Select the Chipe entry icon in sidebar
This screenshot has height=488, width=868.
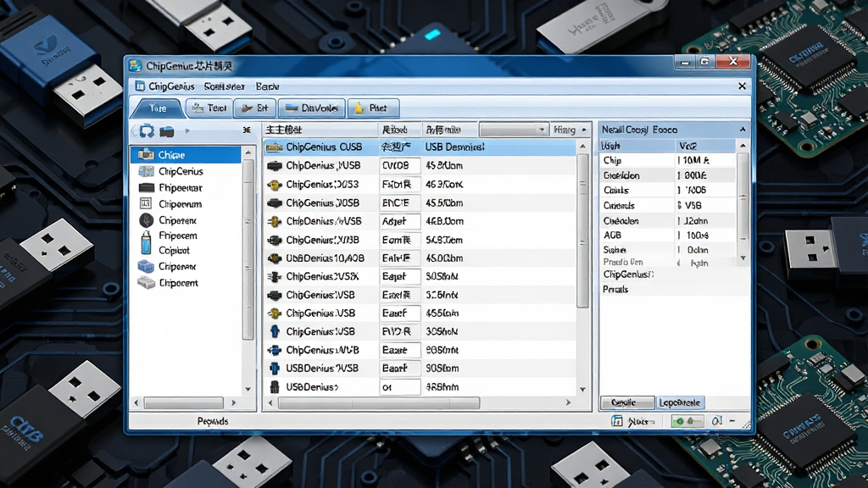146,154
